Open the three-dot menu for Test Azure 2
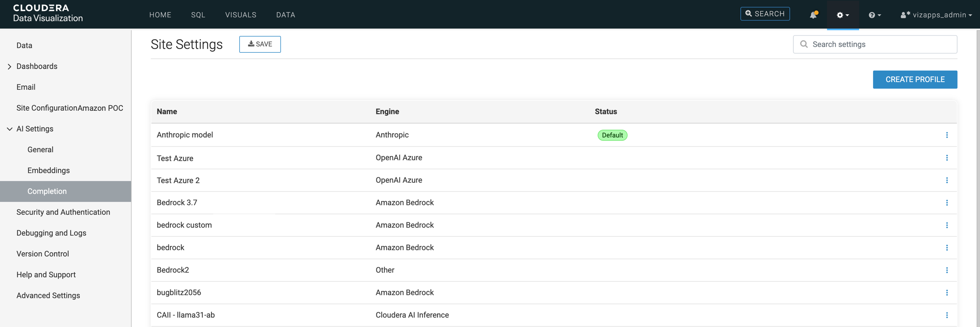The width and height of the screenshot is (980, 327). tap(947, 180)
